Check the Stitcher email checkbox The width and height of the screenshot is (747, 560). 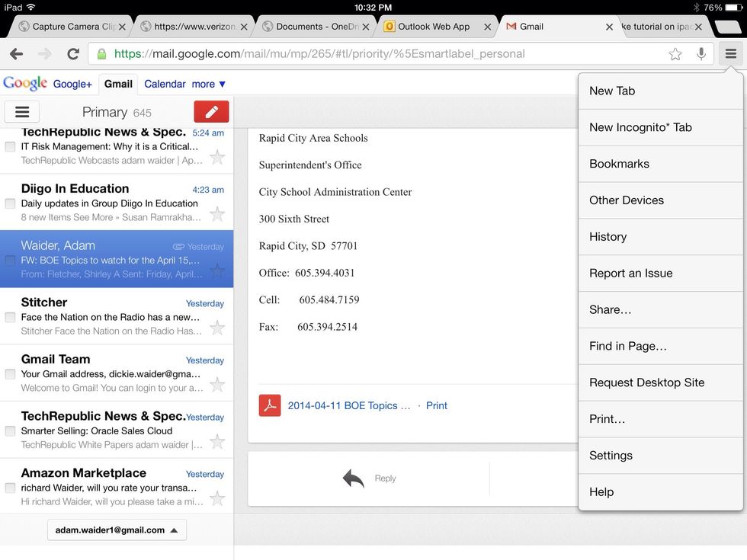coord(10,317)
